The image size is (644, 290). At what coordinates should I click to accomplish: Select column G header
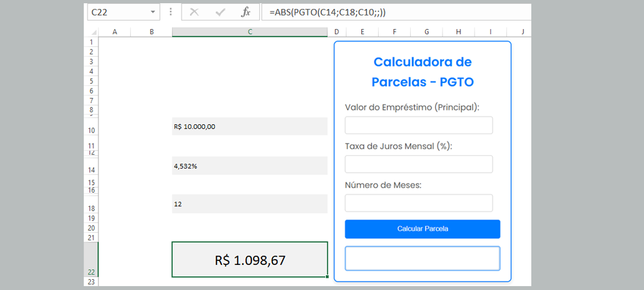coord(426,32)
